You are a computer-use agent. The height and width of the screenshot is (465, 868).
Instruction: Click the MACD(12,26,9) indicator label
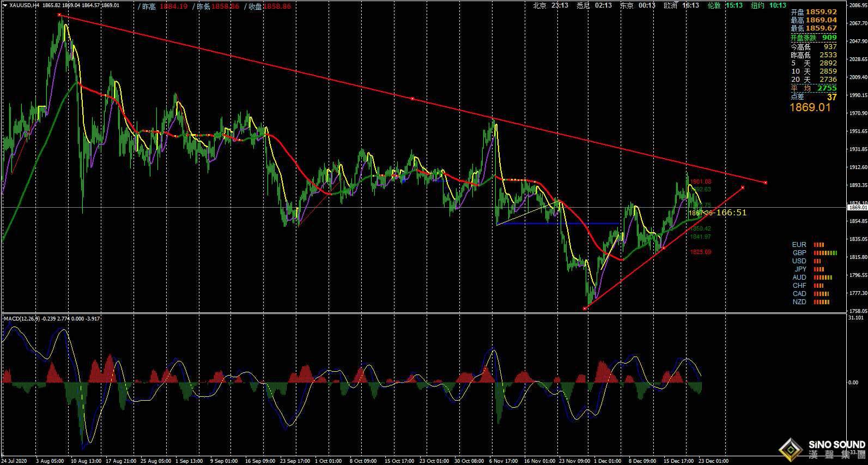coord(21,318)
